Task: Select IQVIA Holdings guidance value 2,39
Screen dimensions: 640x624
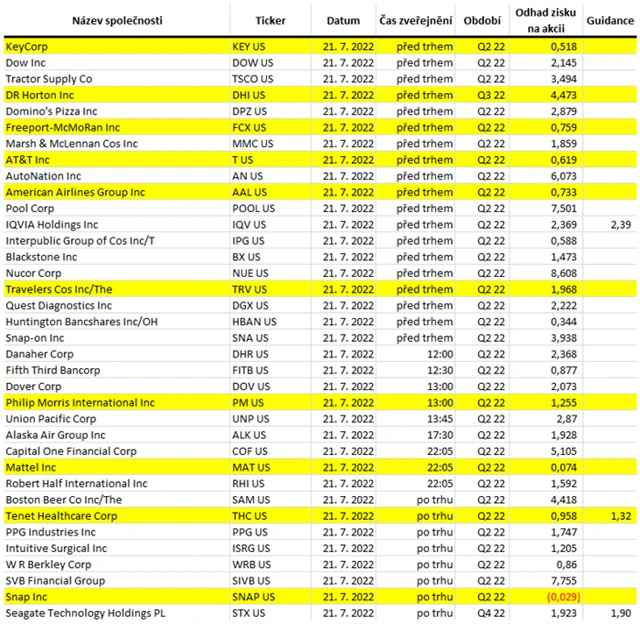Action: tap(620, 224)
